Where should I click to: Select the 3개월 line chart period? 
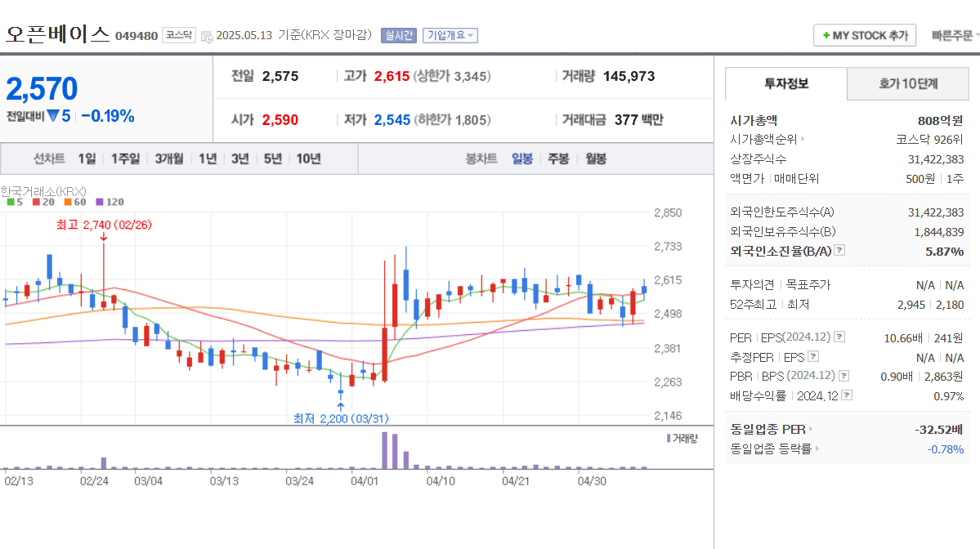click(168, 158)
